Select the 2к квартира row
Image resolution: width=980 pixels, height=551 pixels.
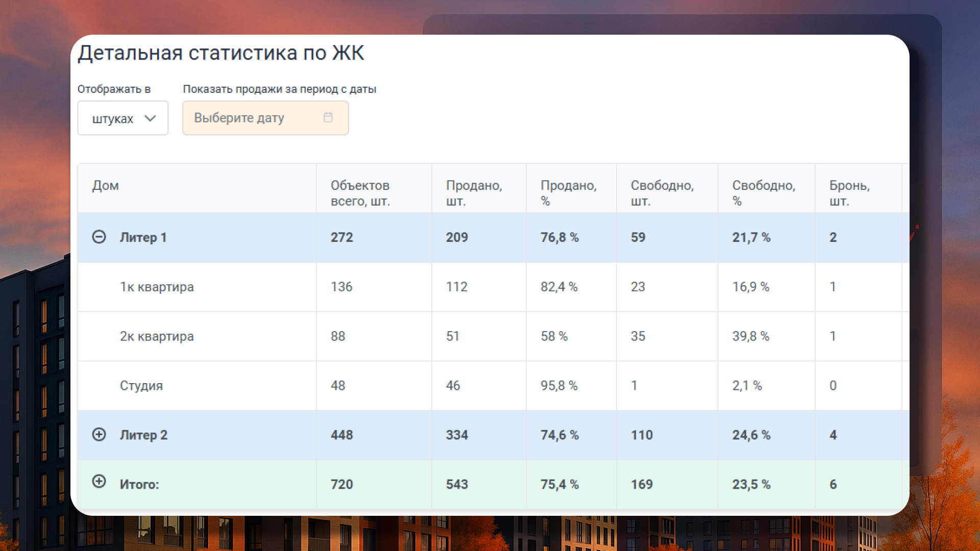[157, 337]
